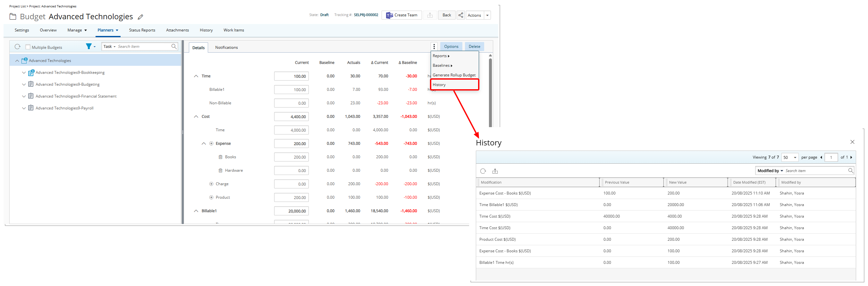
Task: Click the search magnifier in Task search box
Action: coord(174,47)
